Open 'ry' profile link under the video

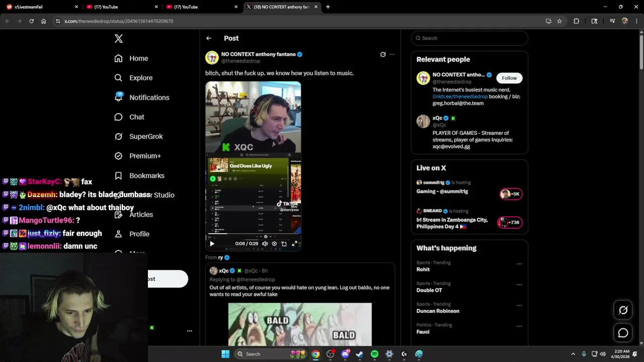[x=220, y=257]
